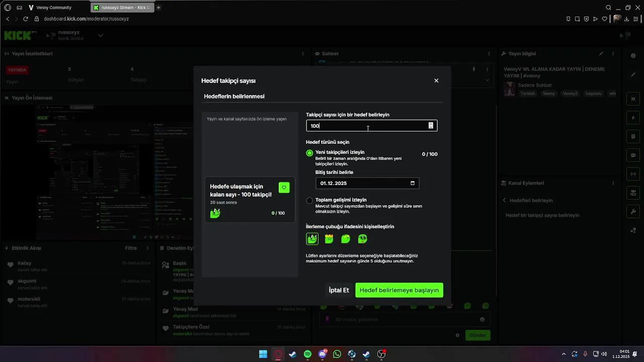Select Toplam gelişimi izleyin radio option
The image size is (644, 362).
pyautogui.click(x=309, y=201)
